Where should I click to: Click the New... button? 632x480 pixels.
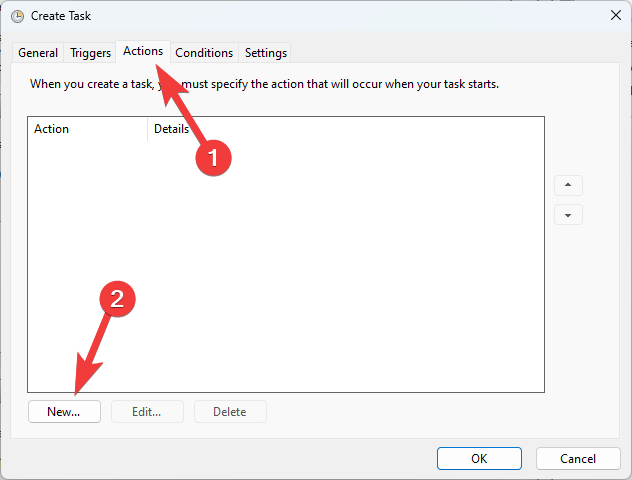[x=63, y=411]
